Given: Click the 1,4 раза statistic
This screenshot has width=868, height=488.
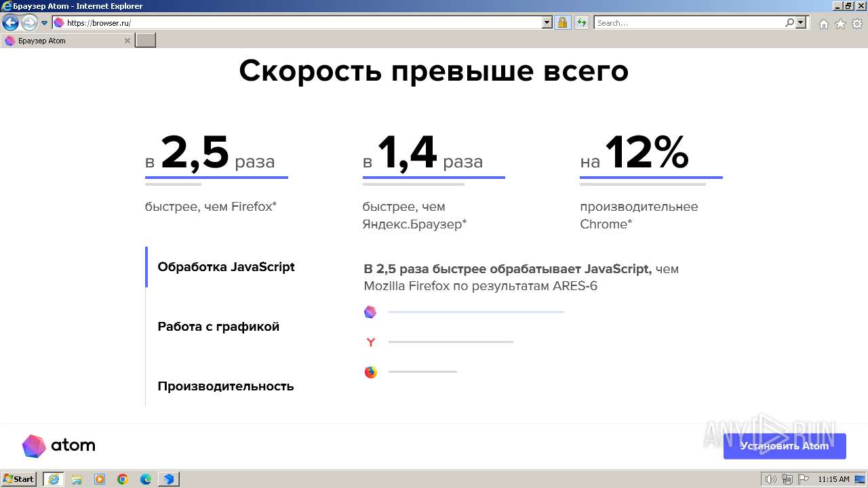Looking at the screenshot, I should tap(423, 153).
